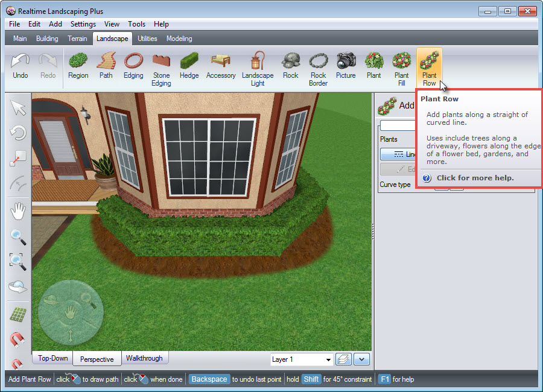Image resolution: width=543 pixels, height=392 pixels.
Task: Switch to the Modeling tab
Action: [179, 39]
